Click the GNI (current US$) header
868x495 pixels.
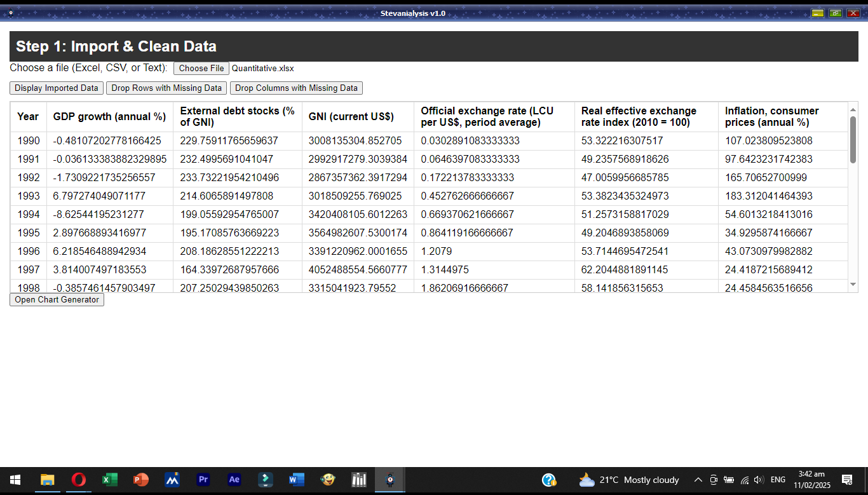(358, 116)
